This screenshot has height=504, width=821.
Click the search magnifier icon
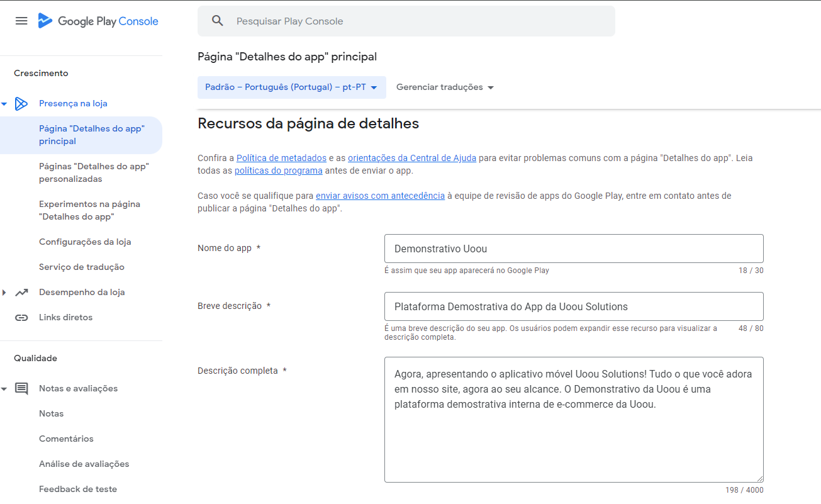pos(218,21)
